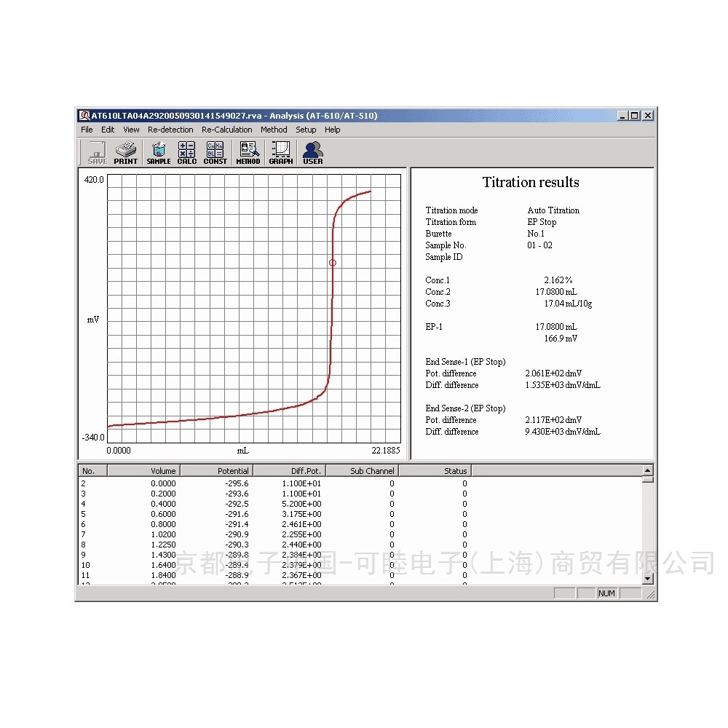
Task: Click the Titration results heading
Action: (531, 182)
